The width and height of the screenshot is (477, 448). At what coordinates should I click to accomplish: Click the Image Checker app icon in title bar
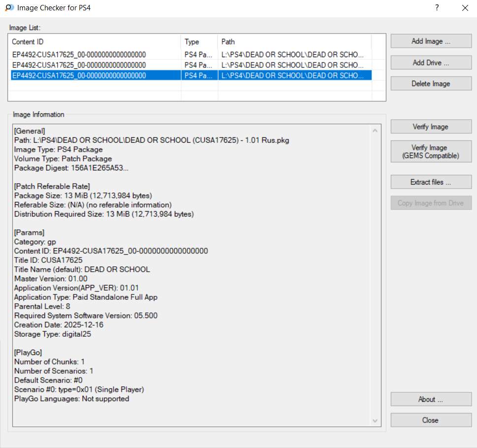point(9,8)
